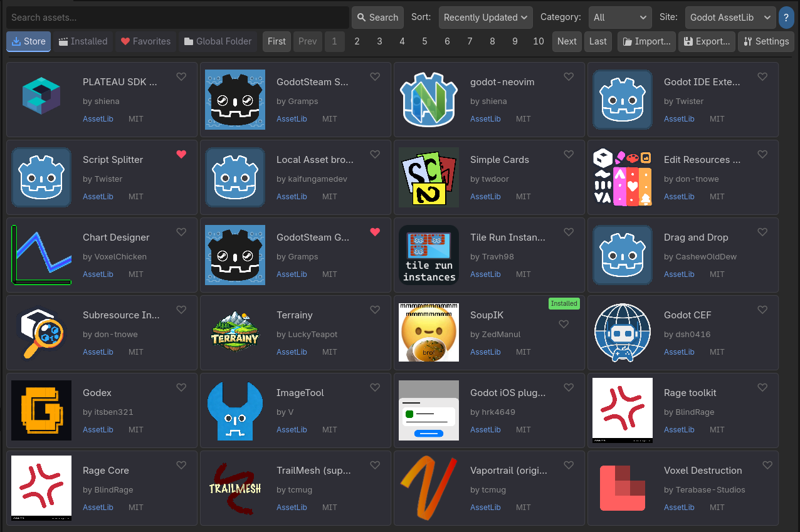Image resolution: width=800 pixels, height=532 pixels.
Task: Select the Vaportrail asset icon
Action: 429,488
